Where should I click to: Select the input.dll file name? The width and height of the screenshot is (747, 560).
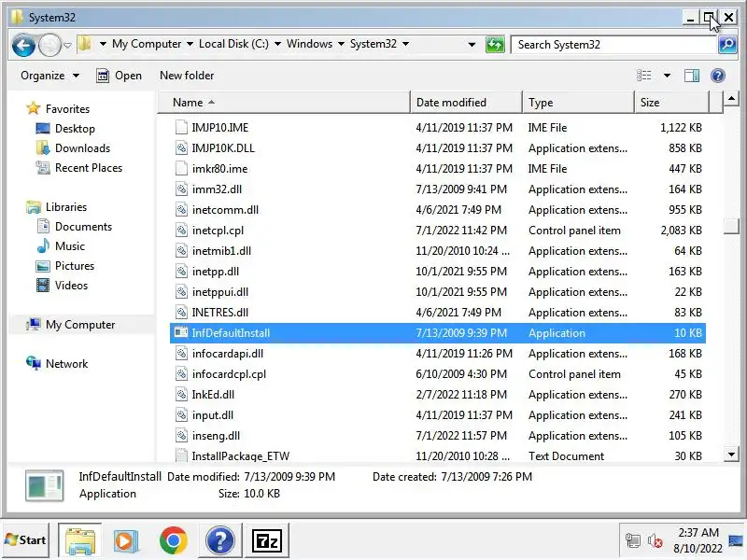click(x=213, y=415)
